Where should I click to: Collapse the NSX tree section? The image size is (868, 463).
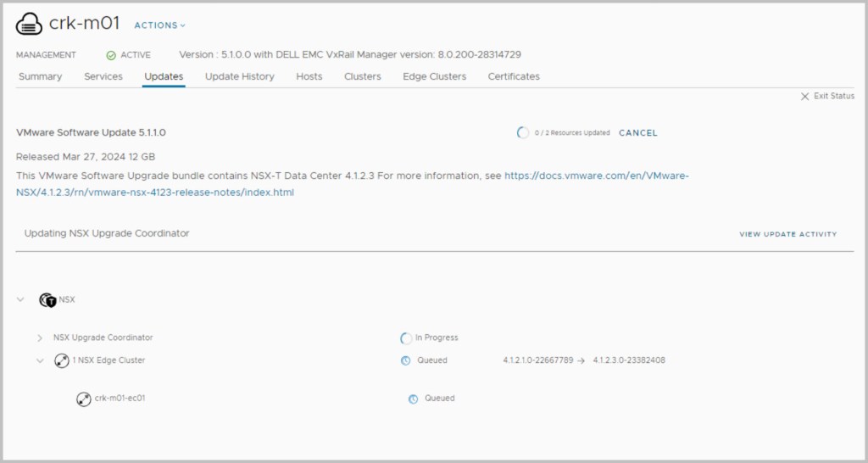21,299
